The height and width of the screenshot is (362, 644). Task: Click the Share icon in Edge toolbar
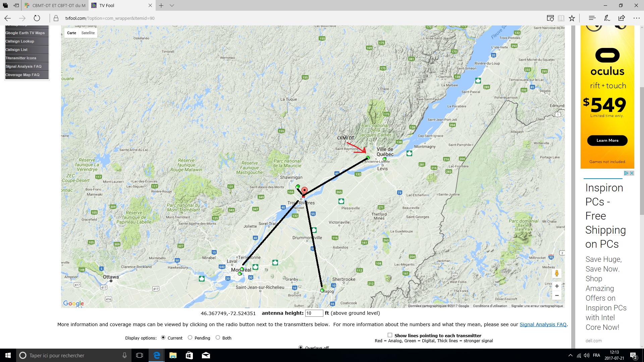pos(622,18)
